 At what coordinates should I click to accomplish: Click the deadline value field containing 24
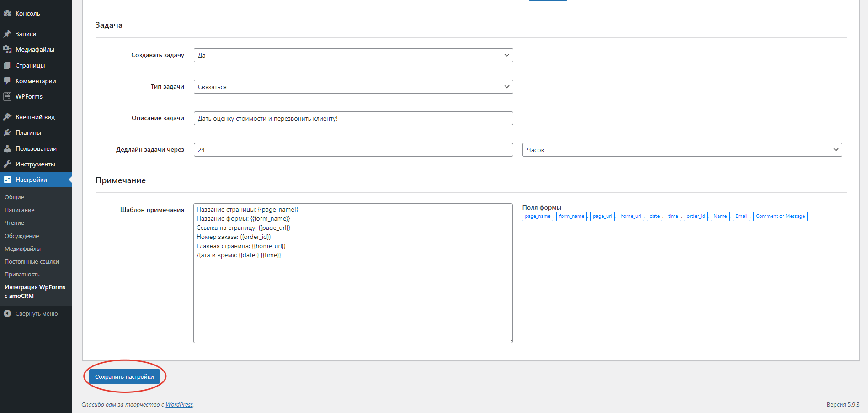353,149
